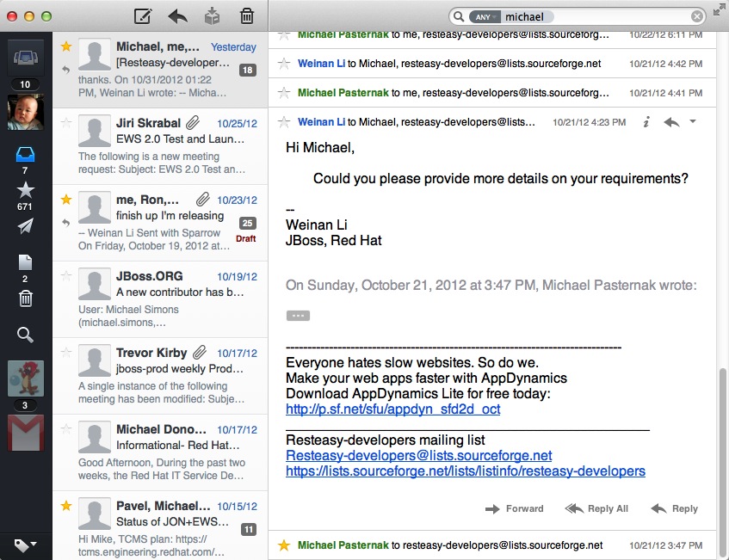The width and height of the screenshot is (729, 560).
Task: Click the reply arrow in top toolbar
Action: point(177,16)
